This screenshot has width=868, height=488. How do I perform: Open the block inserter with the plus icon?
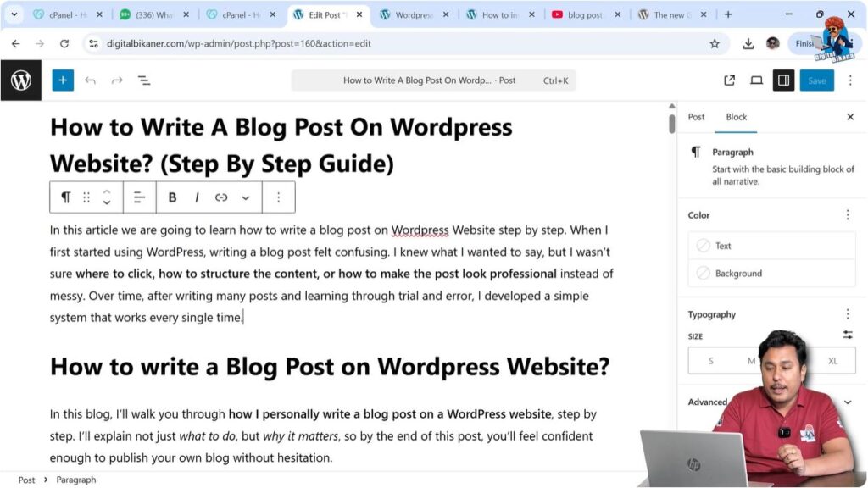click(63, 80)
